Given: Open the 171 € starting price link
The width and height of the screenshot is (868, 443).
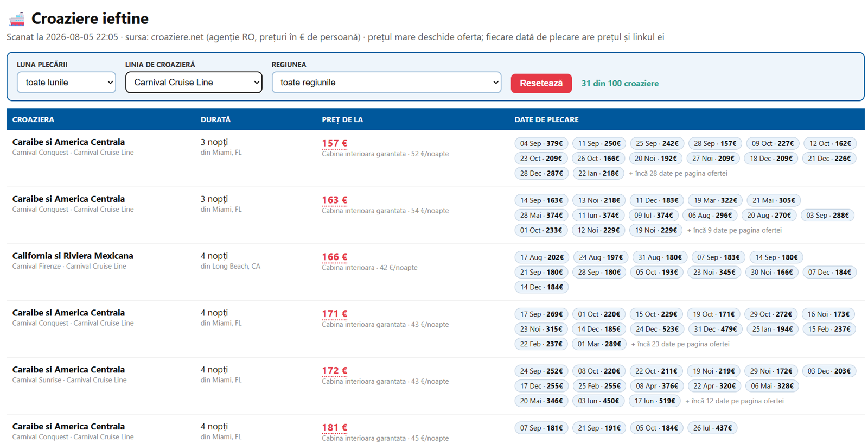Looking at the screenshot, I should pyautogui.click(x=334, y=314).
